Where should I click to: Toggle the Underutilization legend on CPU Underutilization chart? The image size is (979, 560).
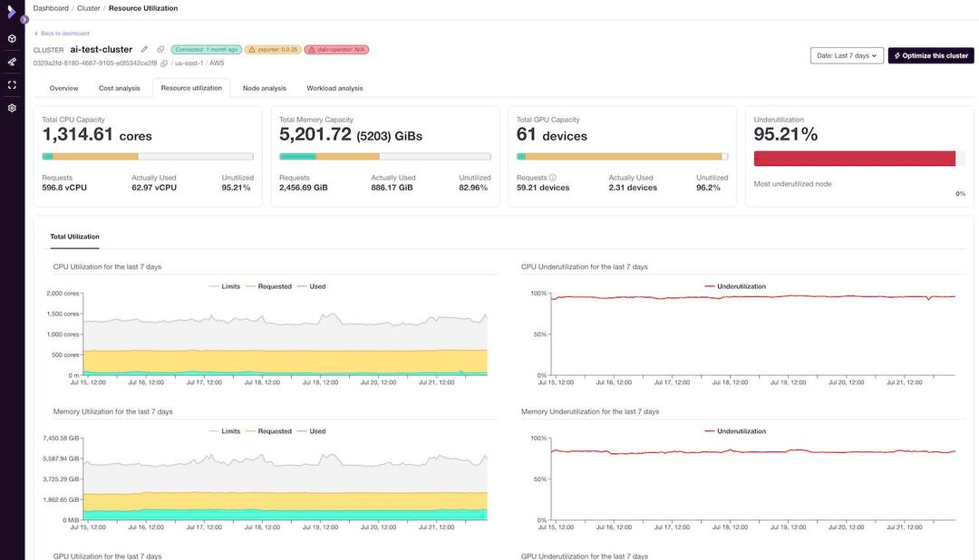pyautogui.click(x=738, y=285)
